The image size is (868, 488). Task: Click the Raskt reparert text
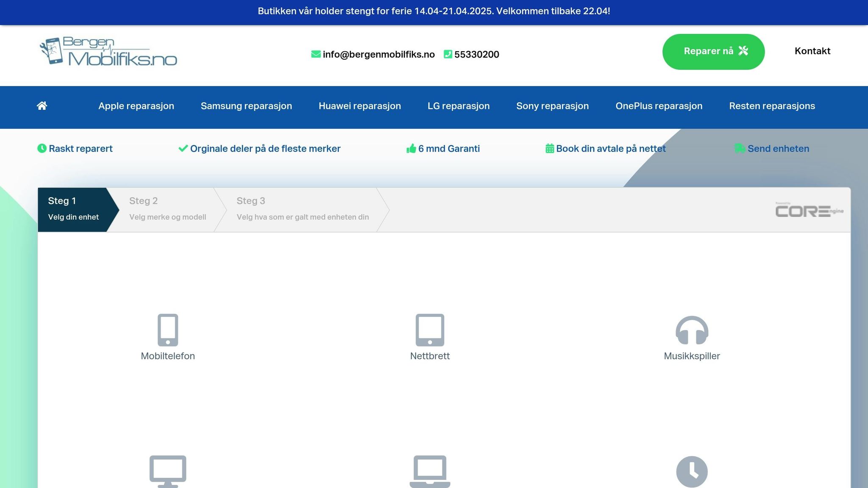(81, 149)
